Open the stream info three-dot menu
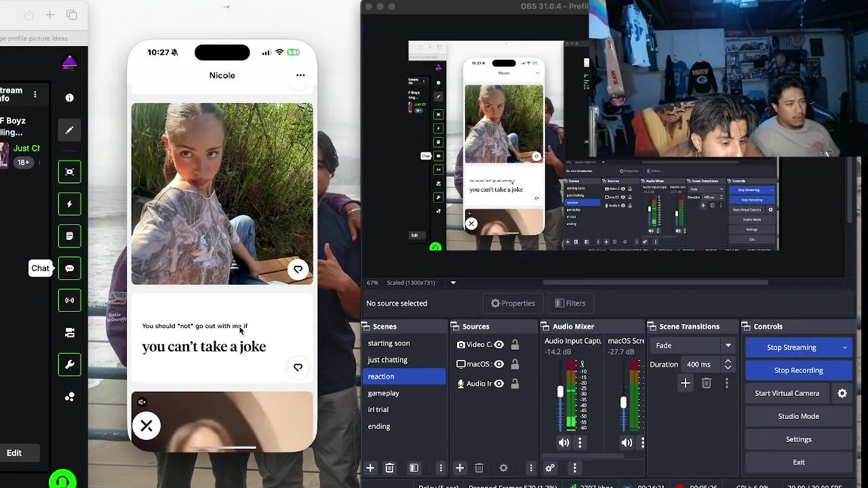This screenshot has height=488, width=868. [35, 94]
